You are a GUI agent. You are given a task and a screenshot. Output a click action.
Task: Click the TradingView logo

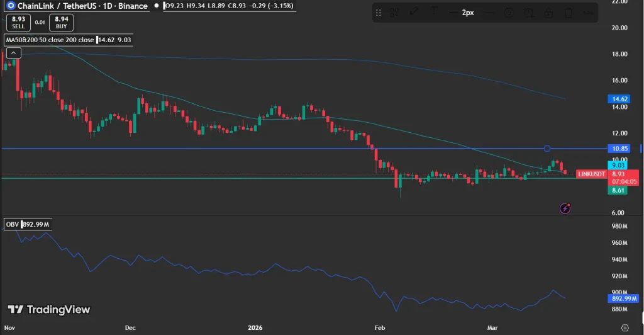(49, 310)
